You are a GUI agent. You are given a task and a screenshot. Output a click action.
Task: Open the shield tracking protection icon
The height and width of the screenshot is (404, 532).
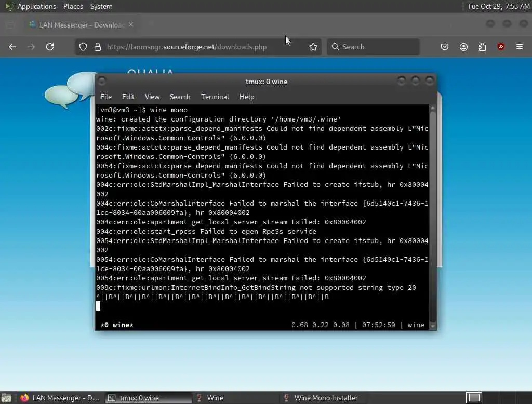click(x=83, y=47)
